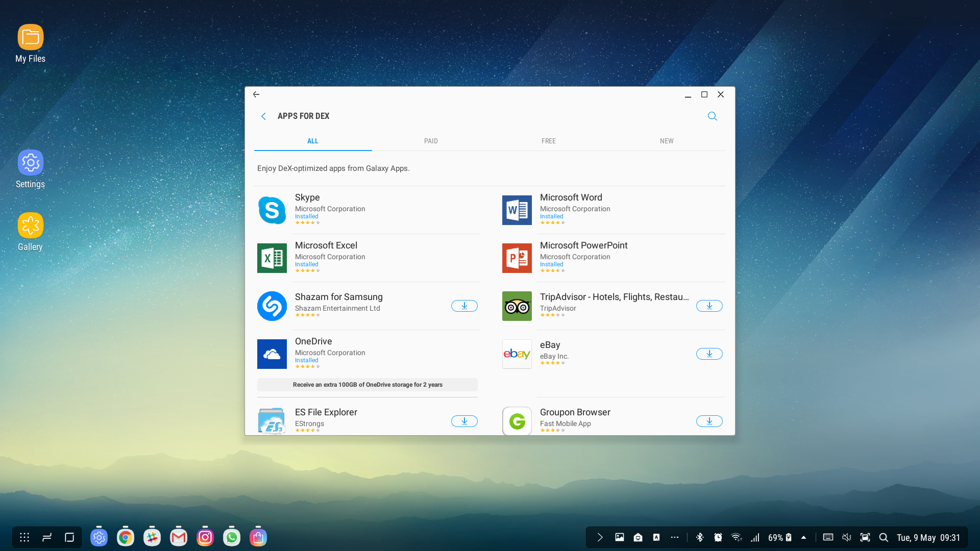Open the OneDrive 100GB storage offer banner

[367, 385]
